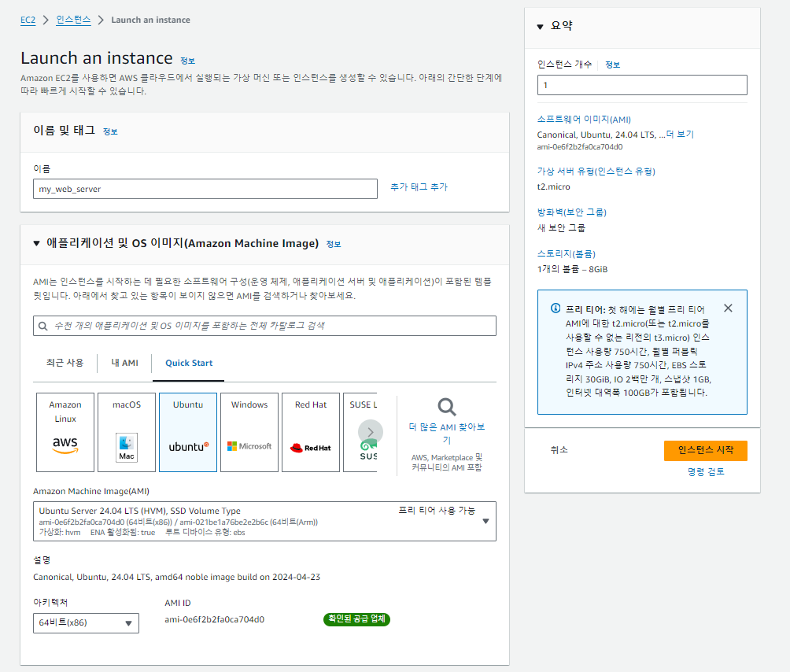Focus the 이름 field containing my_web_server
Screen dimensions: 790x672
(x=205, y=189)
